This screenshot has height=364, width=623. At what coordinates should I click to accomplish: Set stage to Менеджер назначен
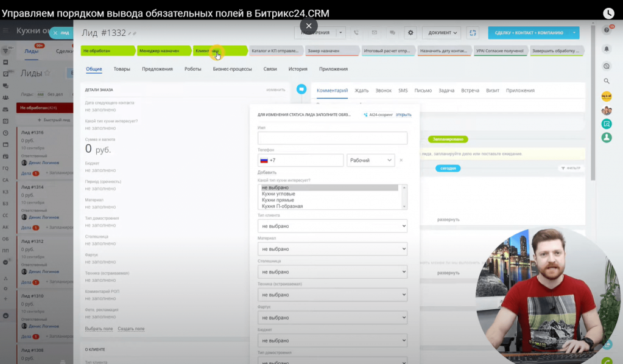pos(163,51)
